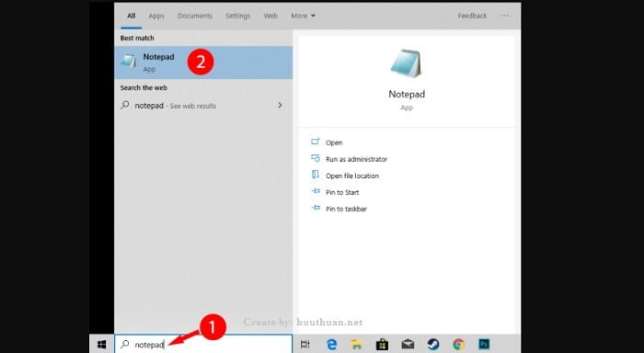644x353 pixels.
Task: Click the large Notepad icon in the preview pane
Action: 407,63
